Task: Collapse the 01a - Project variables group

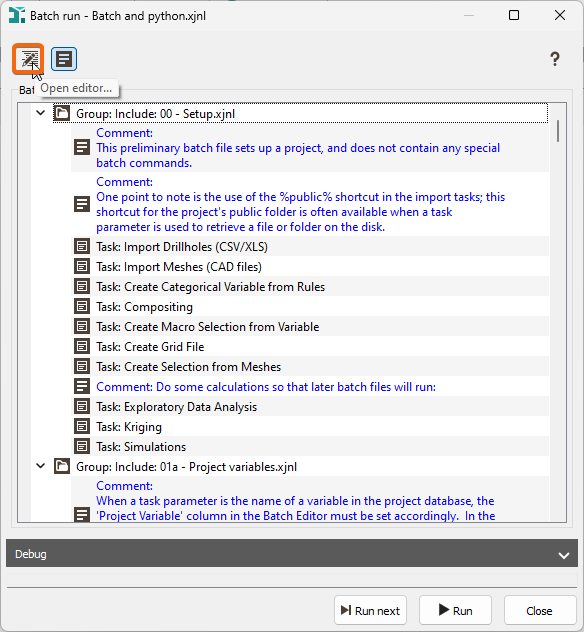Action: (x=41, y=466)
